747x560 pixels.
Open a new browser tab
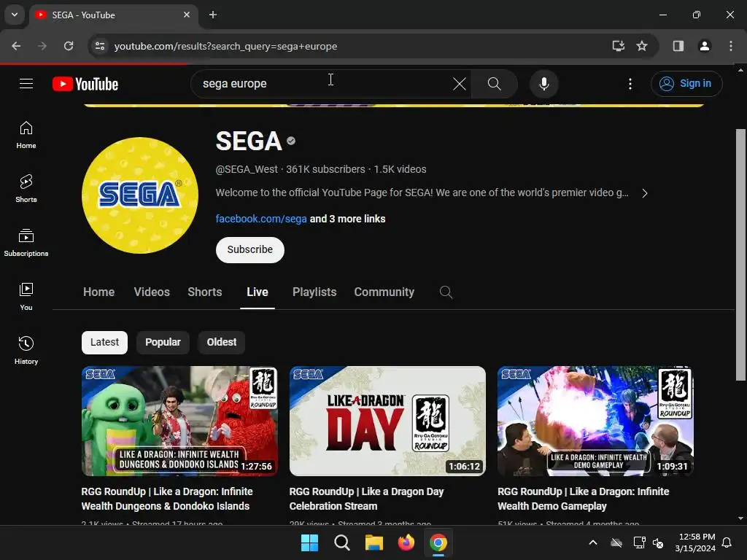click(x=213, y=15)
